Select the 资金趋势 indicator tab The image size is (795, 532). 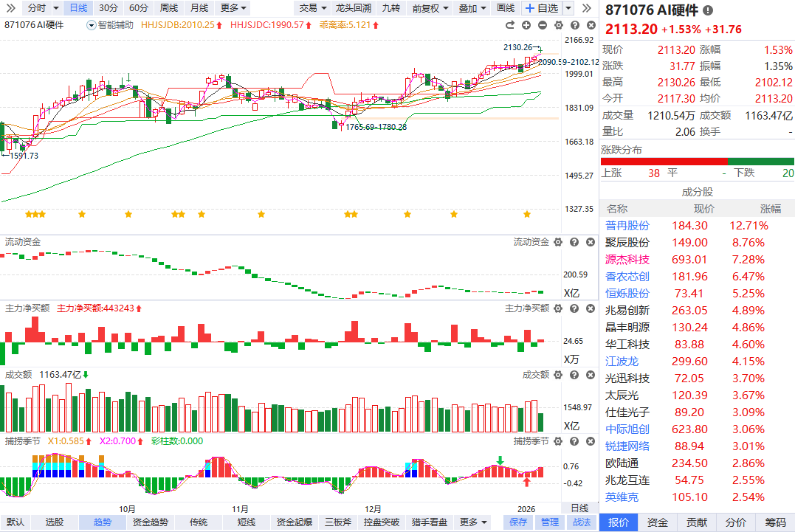(150, 522)
